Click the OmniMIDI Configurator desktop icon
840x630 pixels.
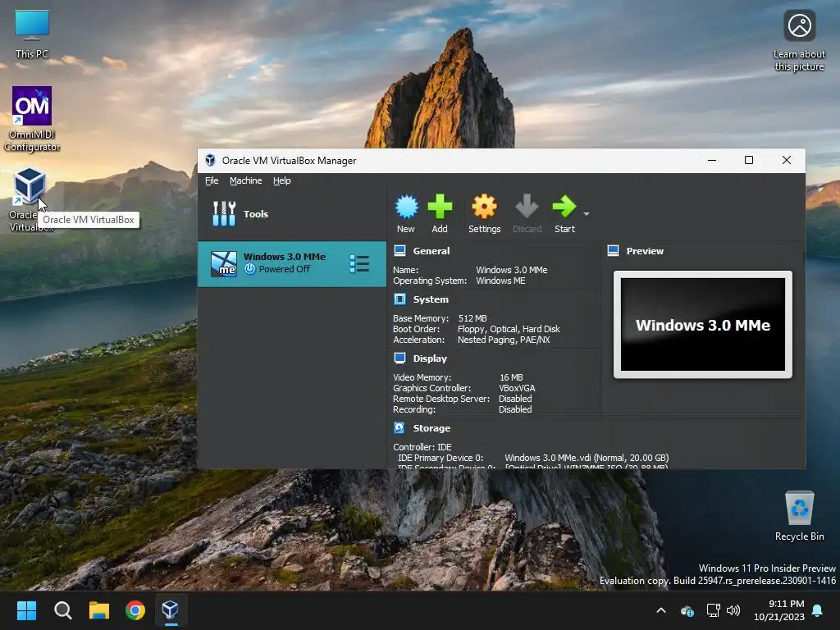pyautogui.click(x=32, y=118)
